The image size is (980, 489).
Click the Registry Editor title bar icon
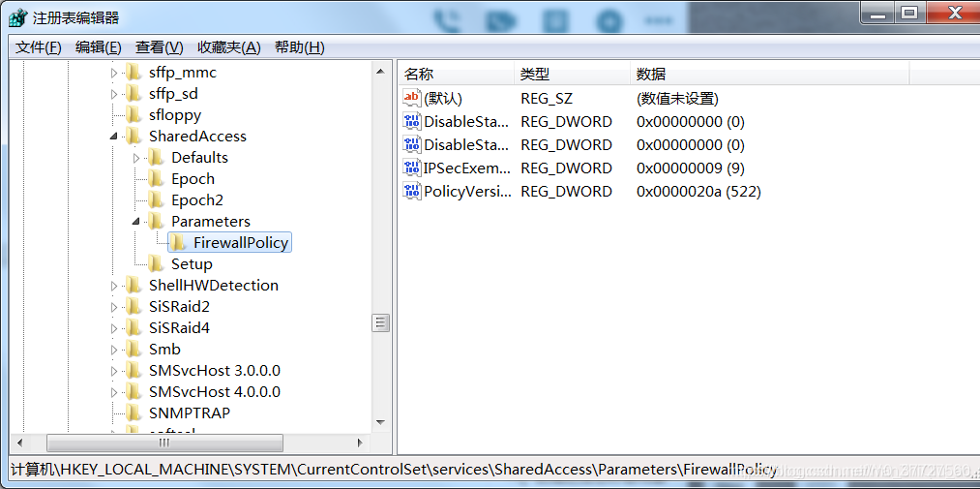pyautogui.click(x=18, y=17)
